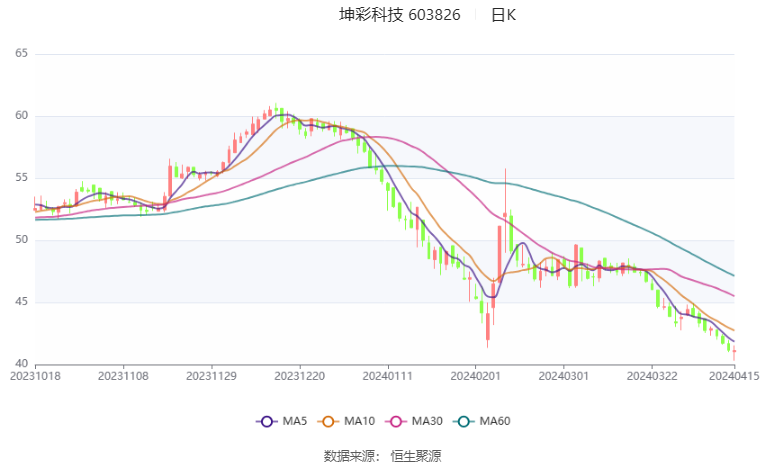
Task: Select the 55 value on the price axis
Action: (21, 178)
